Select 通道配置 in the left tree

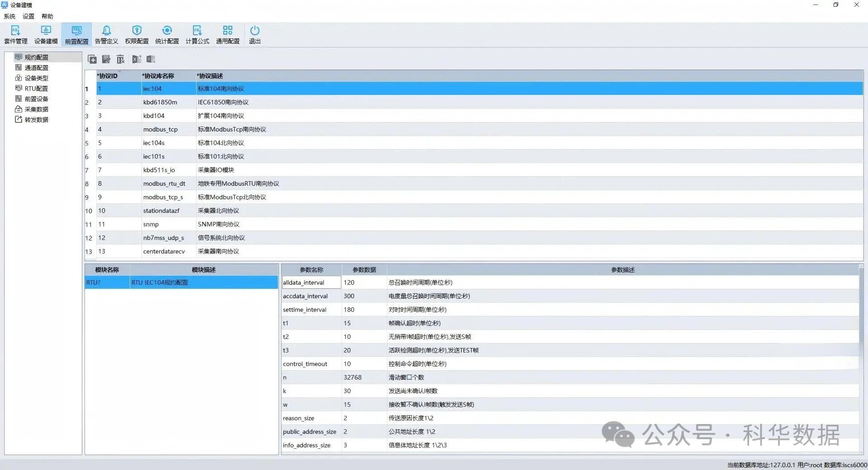point(36,68)
